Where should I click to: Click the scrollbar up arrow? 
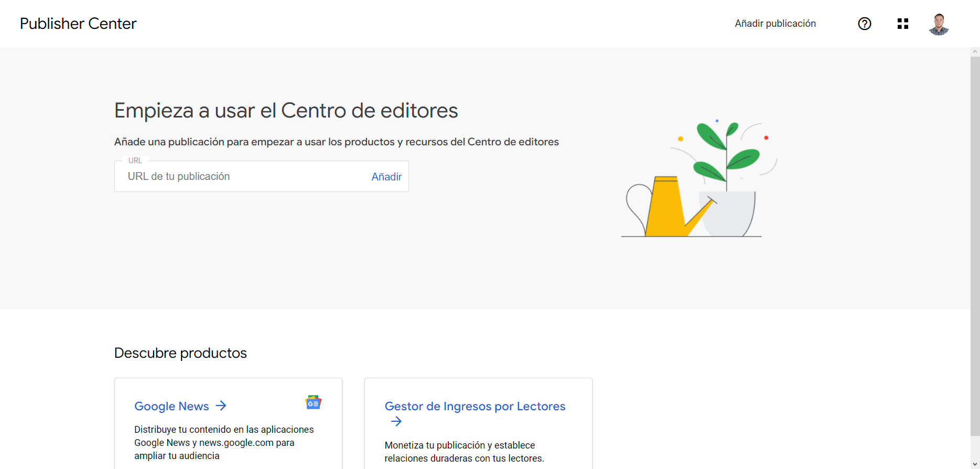click(975, 52)
